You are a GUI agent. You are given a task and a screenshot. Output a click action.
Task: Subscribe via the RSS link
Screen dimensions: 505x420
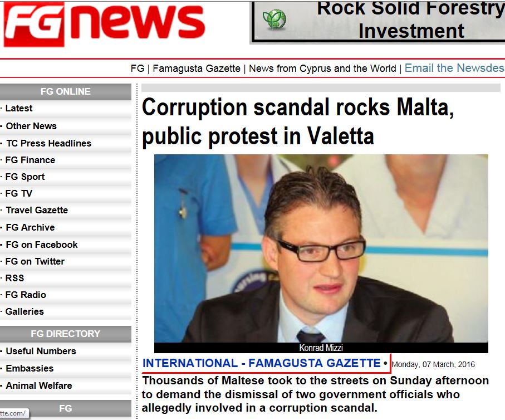pyautogui.click(x=15, y=278)
